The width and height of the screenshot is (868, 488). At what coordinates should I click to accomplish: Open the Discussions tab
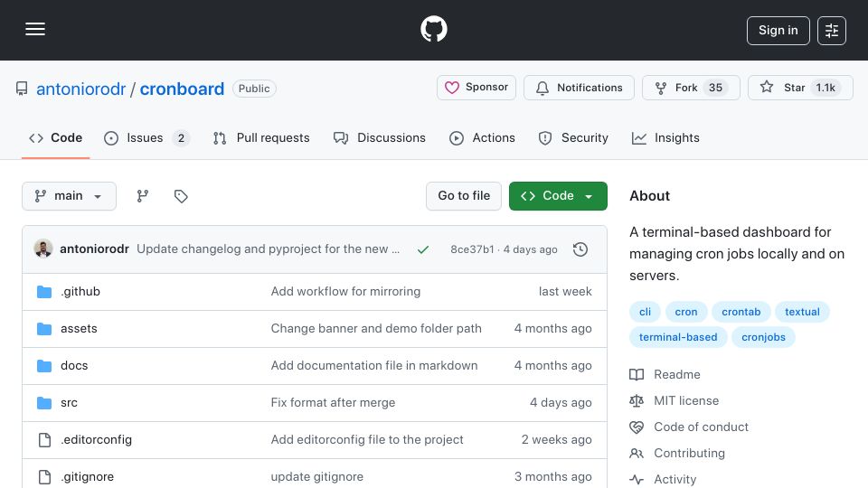380,137
